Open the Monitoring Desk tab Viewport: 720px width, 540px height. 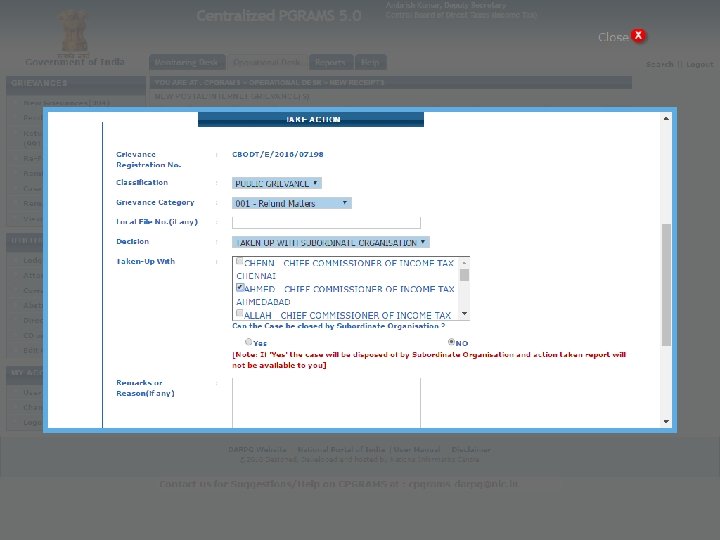(186, 62)
